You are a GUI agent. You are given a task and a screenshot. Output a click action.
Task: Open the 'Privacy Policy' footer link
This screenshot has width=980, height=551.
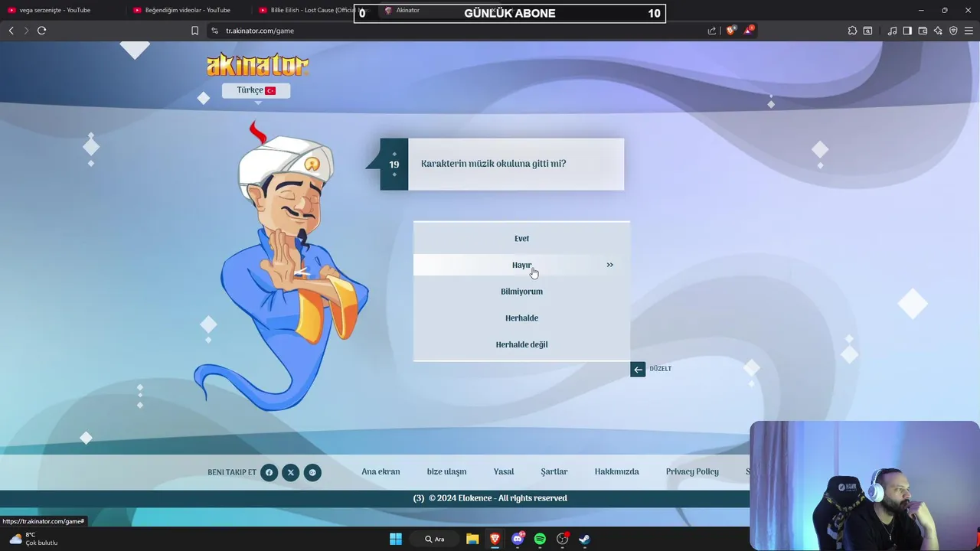[x=692, y=471]
